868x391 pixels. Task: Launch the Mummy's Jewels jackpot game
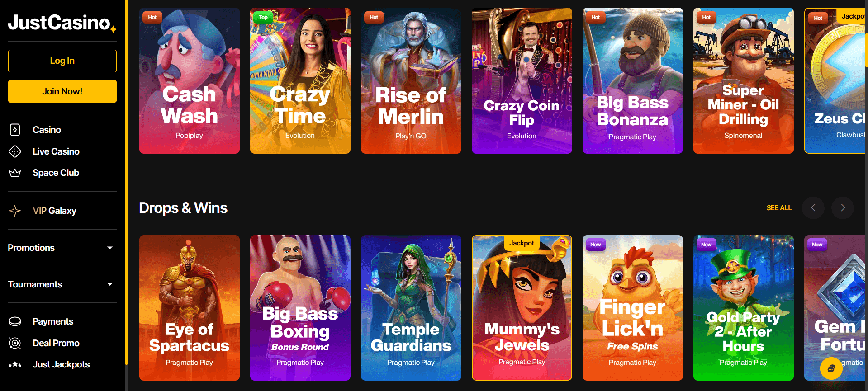tap(522, 308)
